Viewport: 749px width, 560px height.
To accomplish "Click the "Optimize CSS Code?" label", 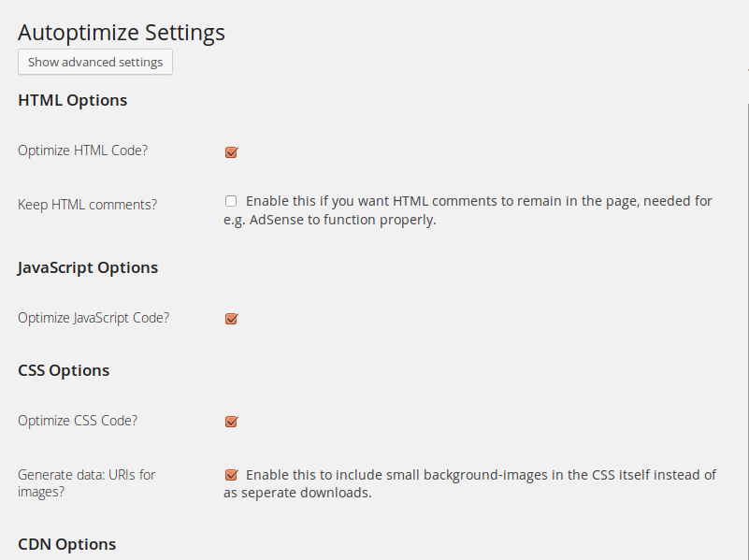I will 78,421.
